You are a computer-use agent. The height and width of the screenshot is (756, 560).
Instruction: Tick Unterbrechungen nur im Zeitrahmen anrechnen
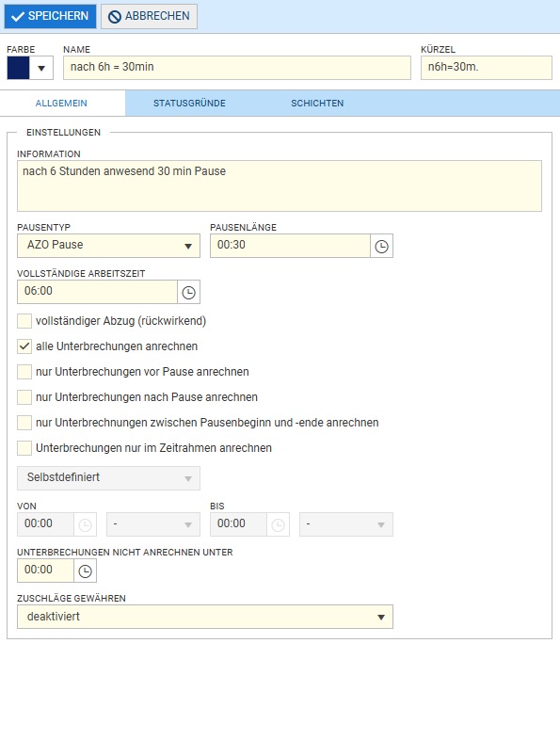pos(24,448)
